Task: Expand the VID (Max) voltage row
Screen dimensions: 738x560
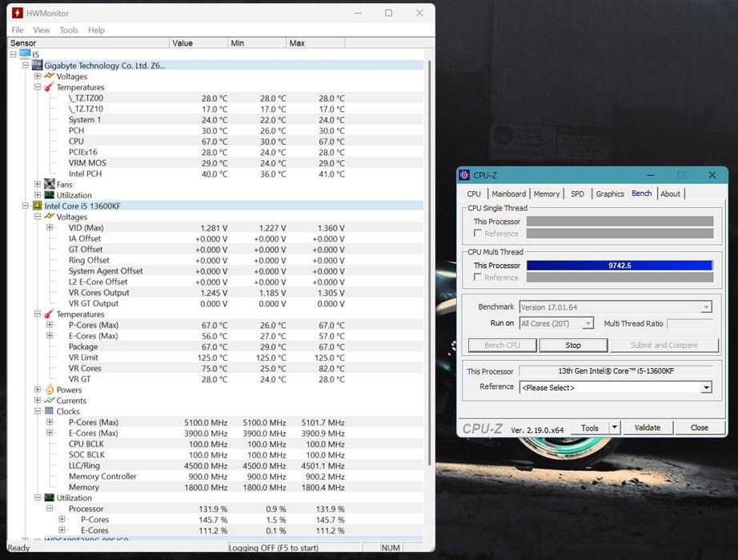Action: click(50, 227)
